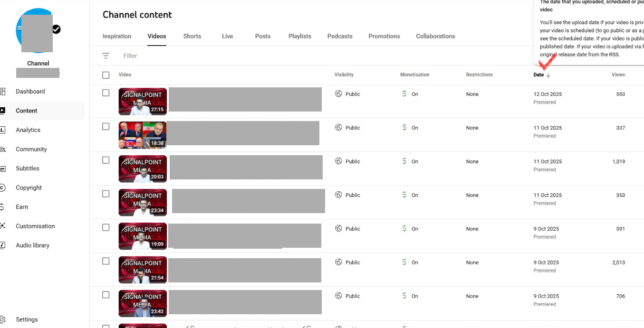Click the Filter input field
The image size is (644, 328).
click(190, 56)
